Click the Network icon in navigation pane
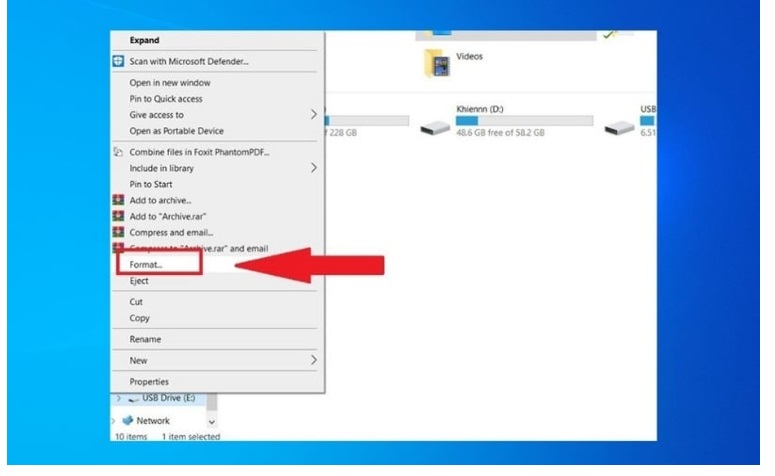 coord(129,421)
